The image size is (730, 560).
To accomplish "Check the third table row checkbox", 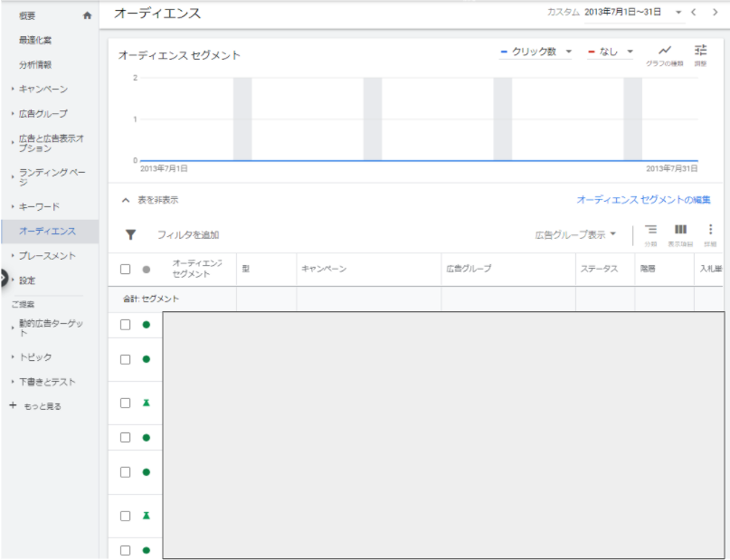I will click(126, 403).
